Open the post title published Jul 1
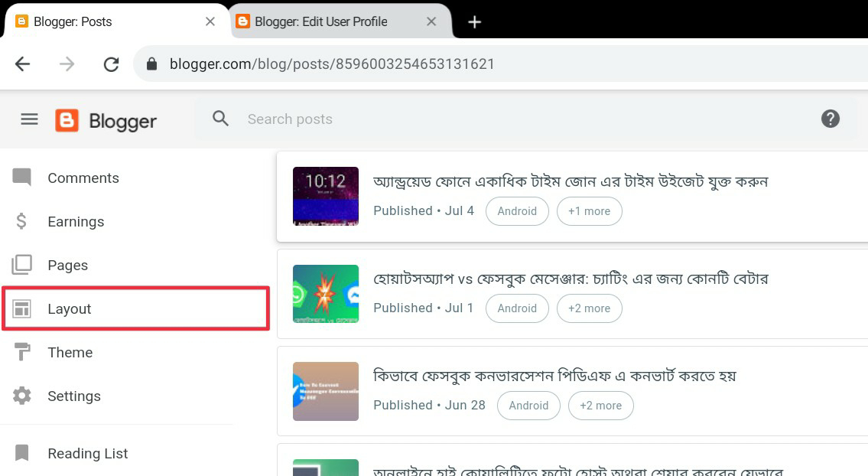868x476 pixels. click(x=571, y=279)
